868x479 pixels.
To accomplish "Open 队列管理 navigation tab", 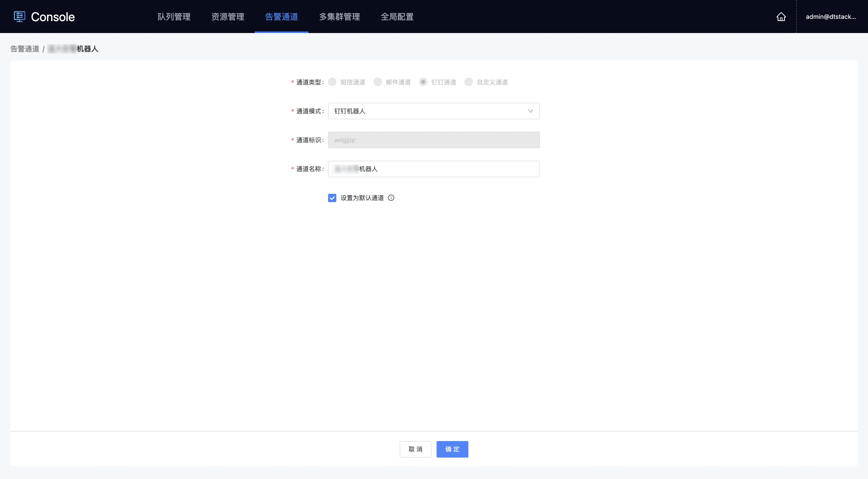I will 174,17.
